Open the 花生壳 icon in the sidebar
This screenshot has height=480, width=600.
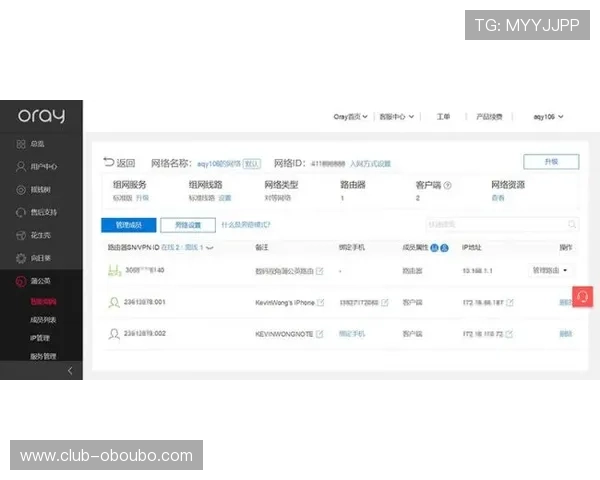tap(21, 235)
